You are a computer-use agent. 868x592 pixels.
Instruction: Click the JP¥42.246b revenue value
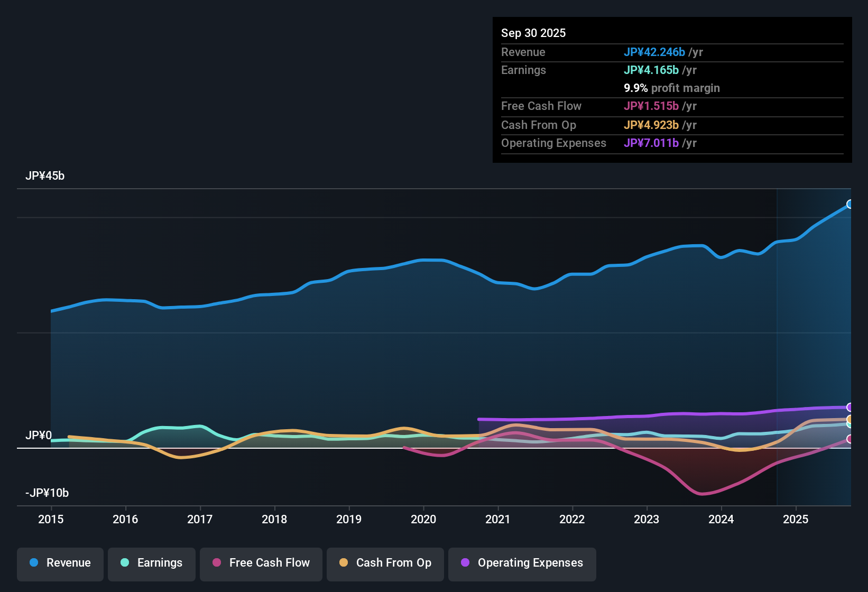655,52
